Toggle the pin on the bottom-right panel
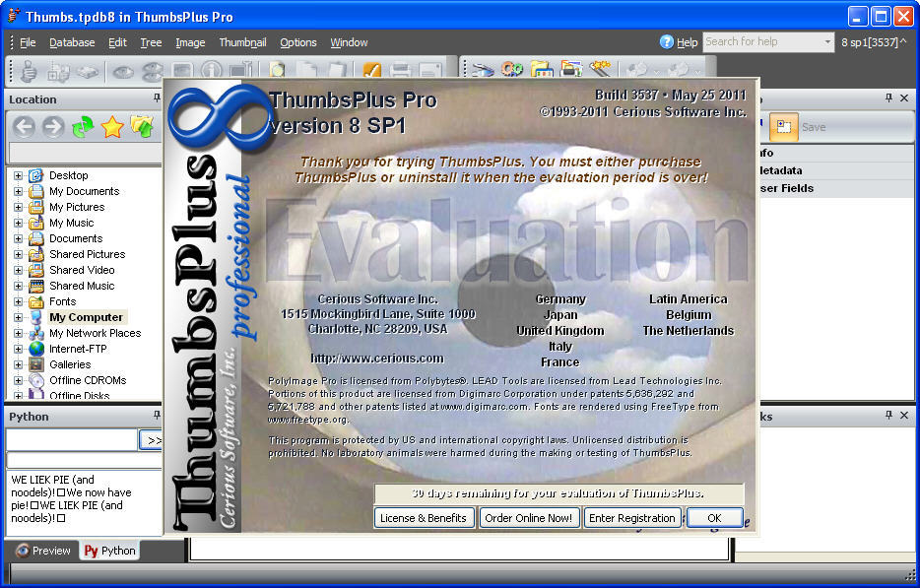Screen dimensions: 920x588 [x=888, y=415]
